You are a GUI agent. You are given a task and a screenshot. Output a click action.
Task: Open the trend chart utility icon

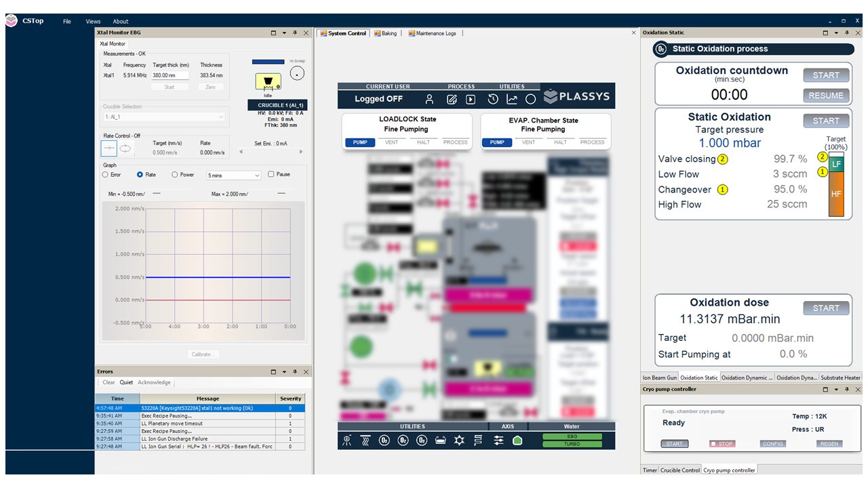(x=512, y=100)
